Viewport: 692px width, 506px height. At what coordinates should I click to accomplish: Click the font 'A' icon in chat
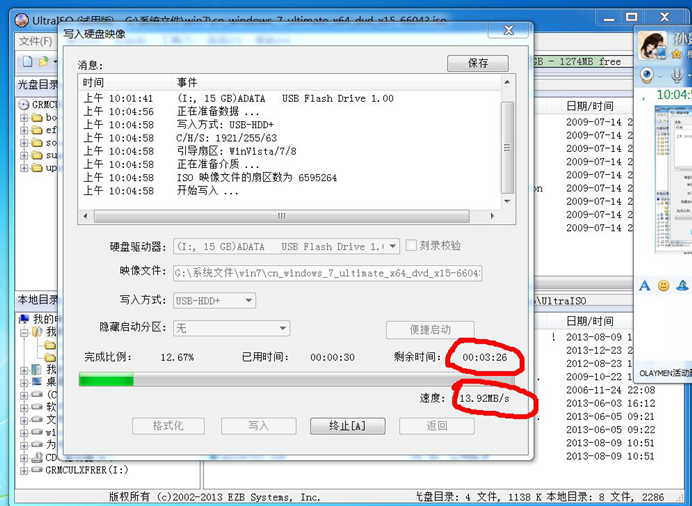(644, 285)
